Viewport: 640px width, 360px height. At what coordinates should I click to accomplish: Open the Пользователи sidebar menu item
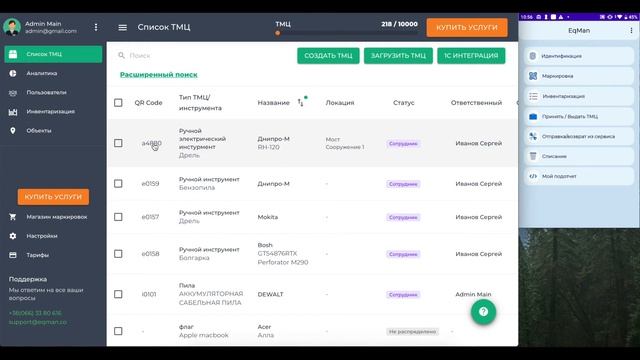click(x=53, y=93)
